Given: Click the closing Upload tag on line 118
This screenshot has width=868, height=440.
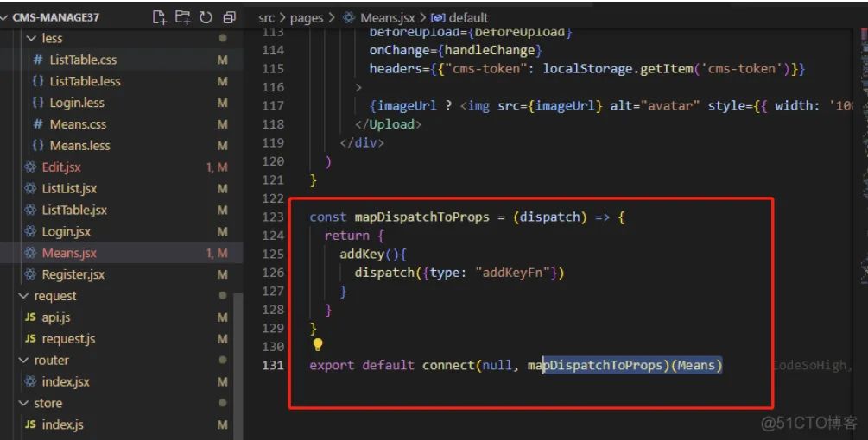Looking at the screenshot, I should click(x=388, y=124).
